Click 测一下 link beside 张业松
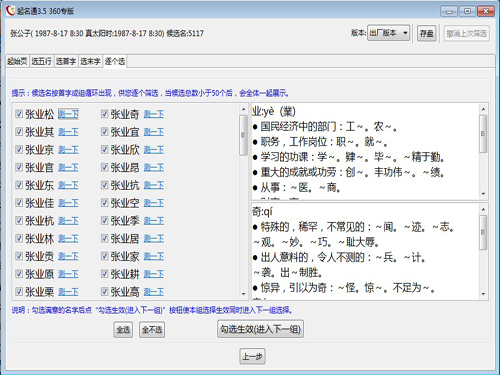 click(68, 114)
